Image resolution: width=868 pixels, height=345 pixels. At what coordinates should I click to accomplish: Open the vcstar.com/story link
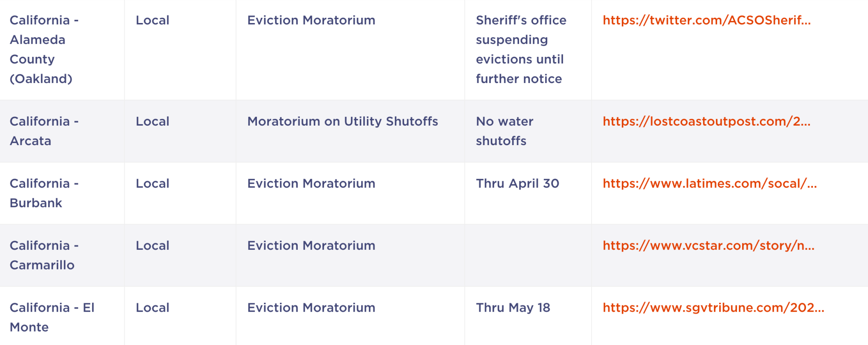(709, 246)
